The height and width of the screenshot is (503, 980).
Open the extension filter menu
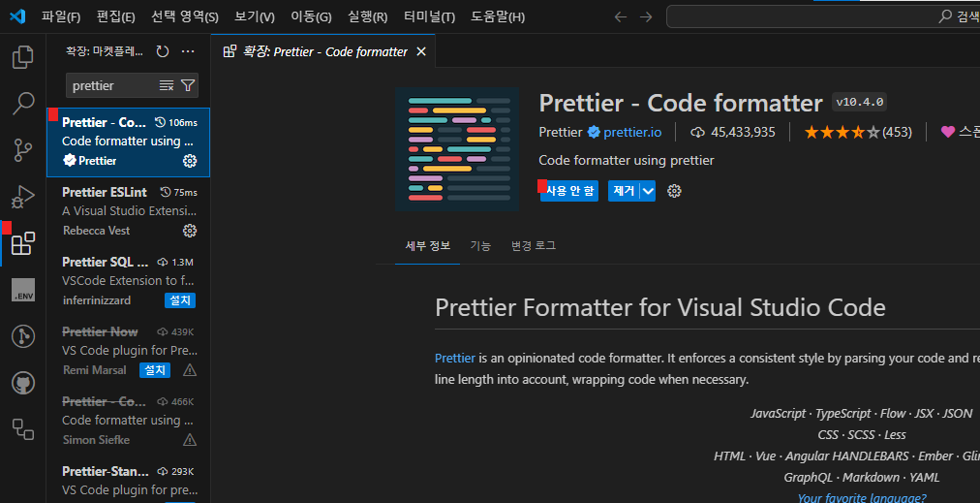[188, 85]
